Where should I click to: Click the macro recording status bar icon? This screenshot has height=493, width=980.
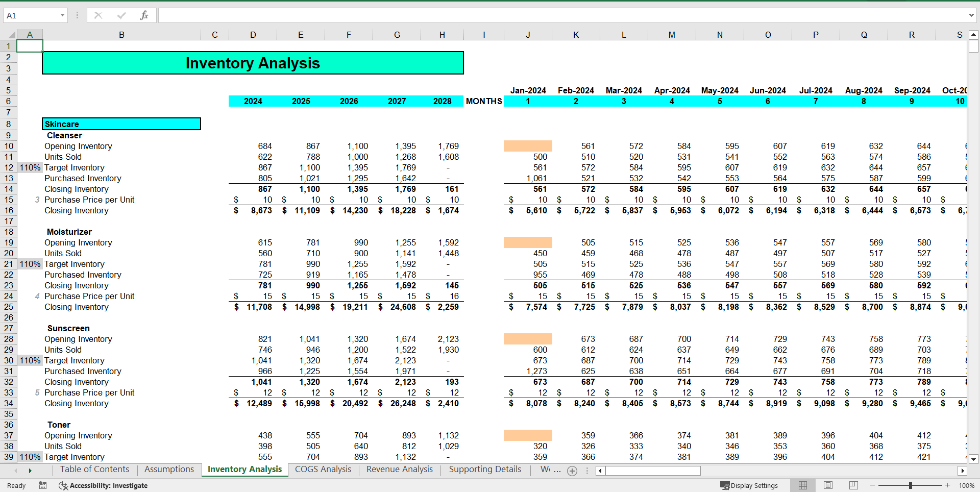tap(43, 485)
